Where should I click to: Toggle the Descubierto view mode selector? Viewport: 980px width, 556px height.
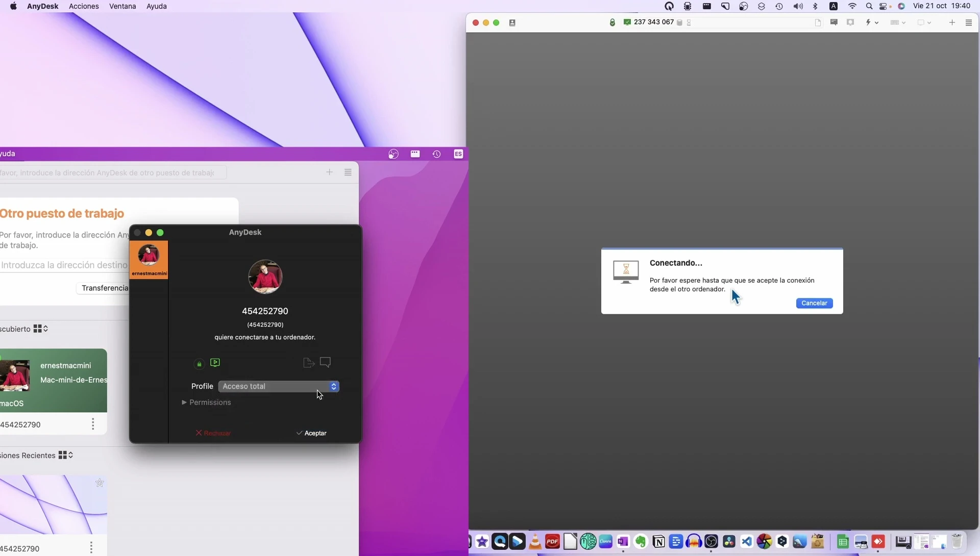pos(41,329)
